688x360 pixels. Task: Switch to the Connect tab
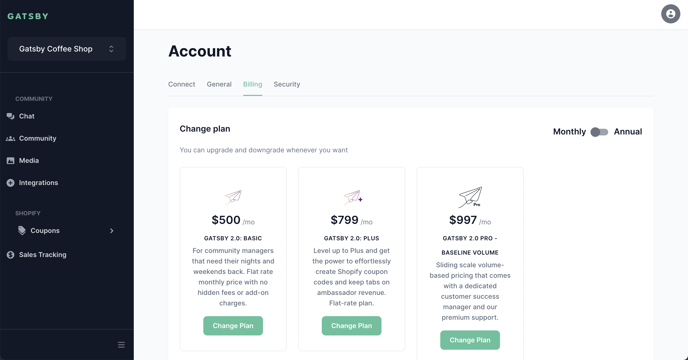182,84
